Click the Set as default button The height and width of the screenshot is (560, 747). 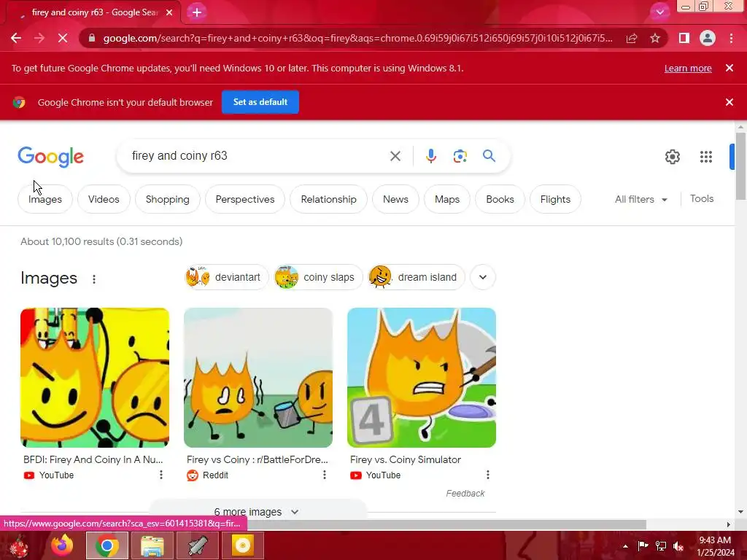click(260, 102)
